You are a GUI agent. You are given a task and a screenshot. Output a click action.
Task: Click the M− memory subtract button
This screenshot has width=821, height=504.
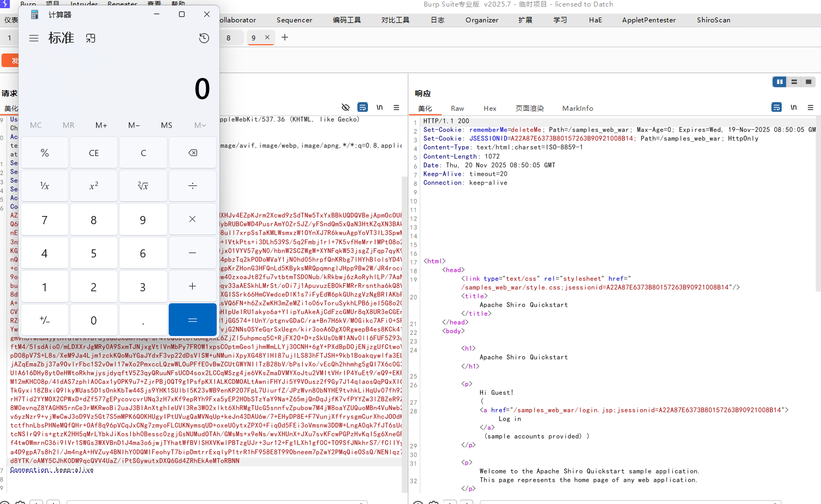pos(134,125)
